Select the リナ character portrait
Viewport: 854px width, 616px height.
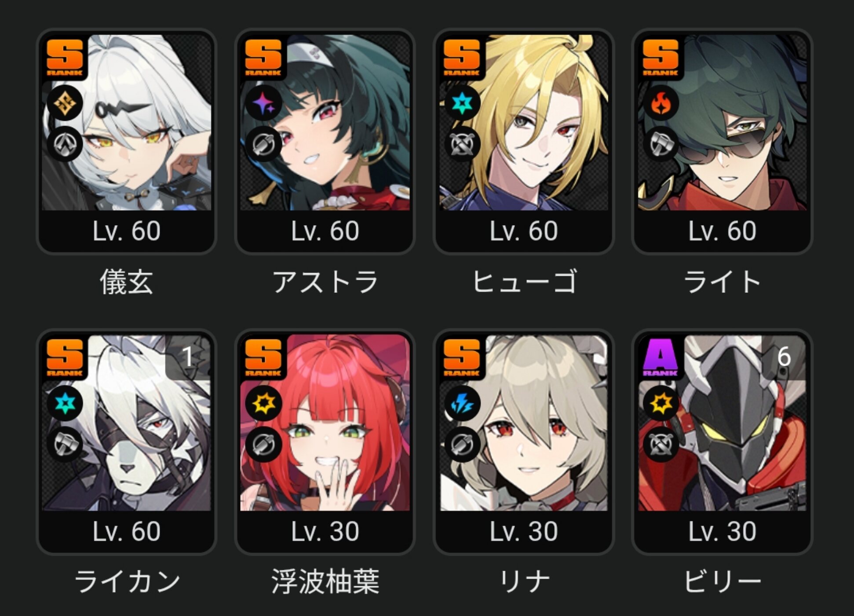[x=524, y=423]
